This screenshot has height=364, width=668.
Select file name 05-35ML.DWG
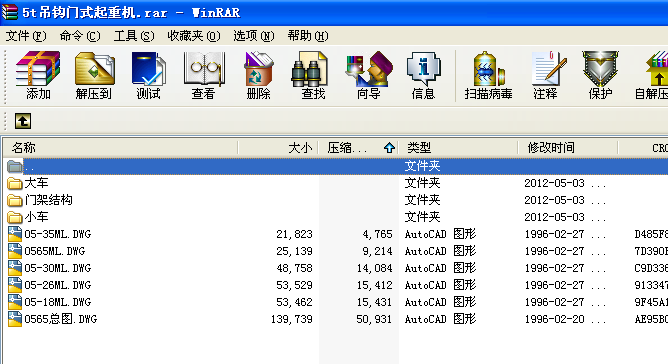tap(58, 234)
